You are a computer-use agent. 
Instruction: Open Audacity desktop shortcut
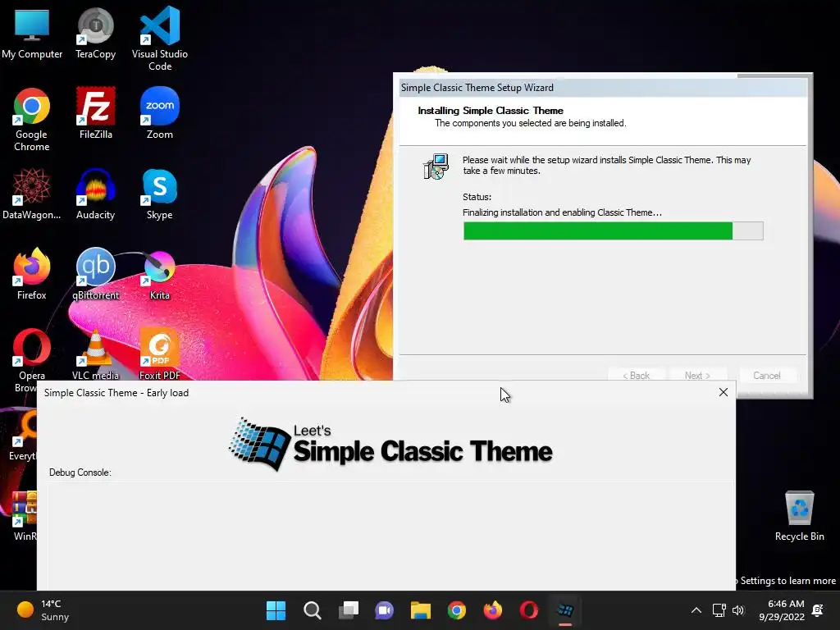(x=95, y=194)
